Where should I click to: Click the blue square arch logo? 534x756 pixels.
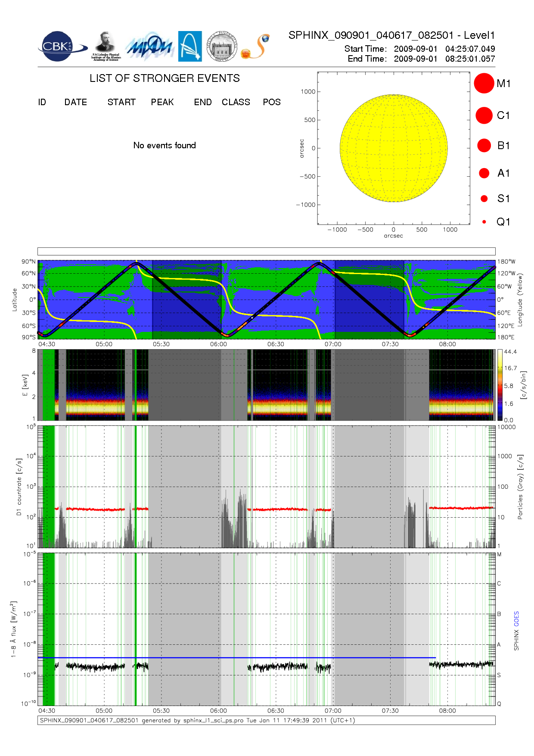pos(190,46)
